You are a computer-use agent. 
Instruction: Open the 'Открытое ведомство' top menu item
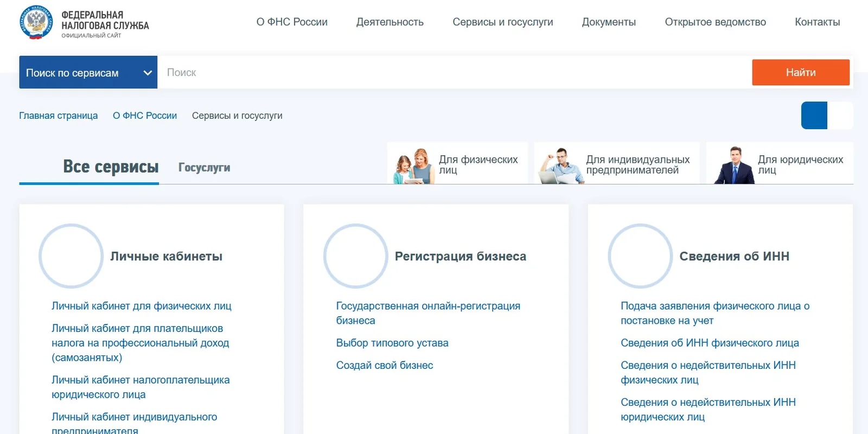tap(716, 22)
